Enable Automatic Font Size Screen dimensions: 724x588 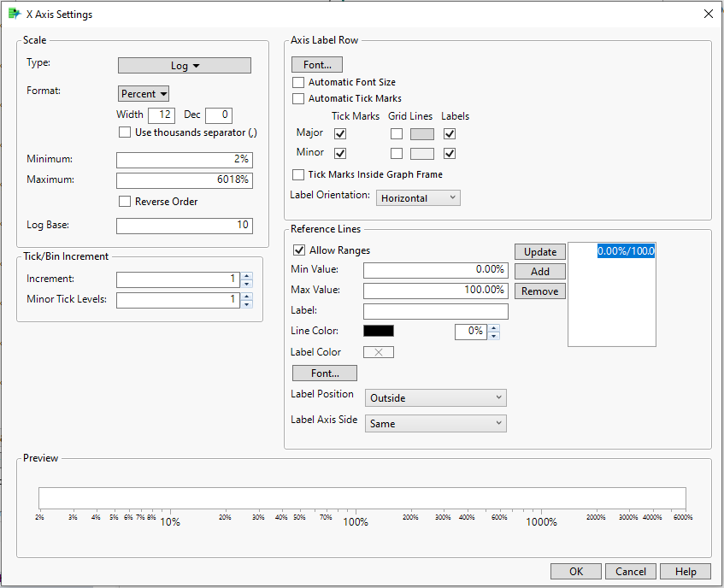[298, 83]
